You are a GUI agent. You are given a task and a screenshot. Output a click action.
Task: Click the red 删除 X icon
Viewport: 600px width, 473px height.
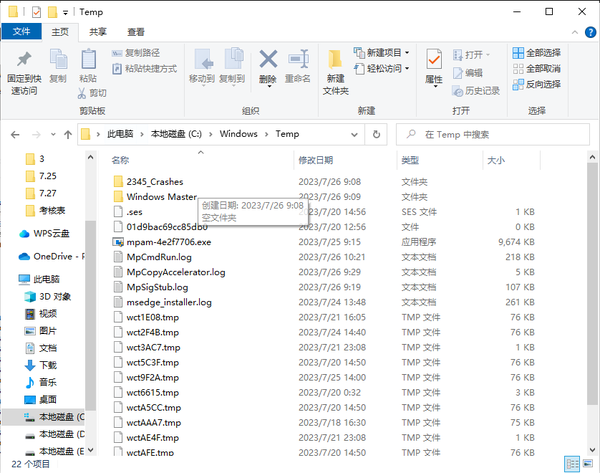268,59
